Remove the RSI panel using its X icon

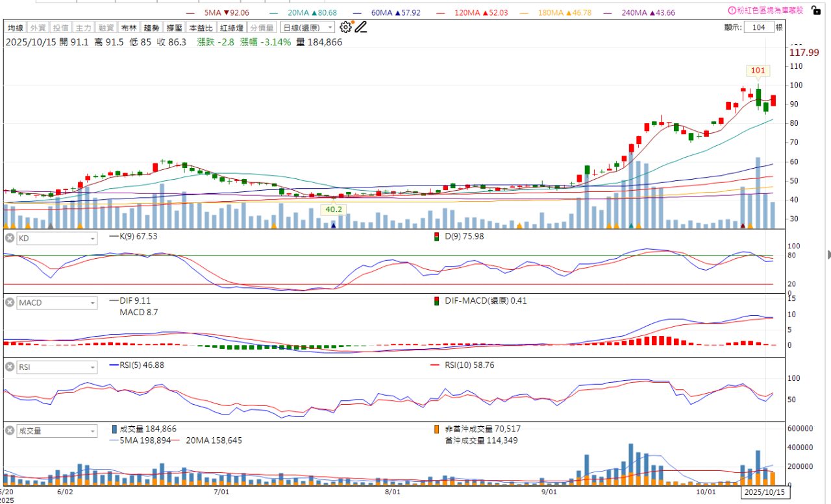pos(10,366)
